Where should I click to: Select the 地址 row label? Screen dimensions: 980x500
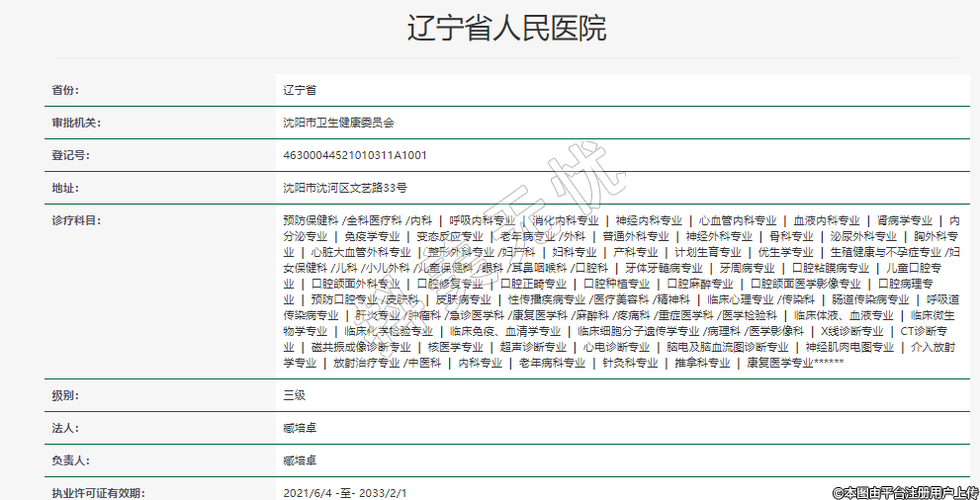(65, 188)
